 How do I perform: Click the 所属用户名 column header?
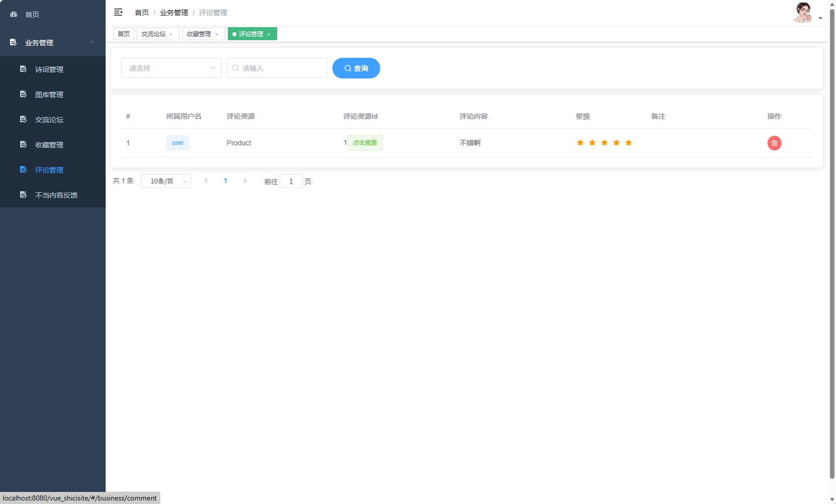[x=184, y=116]
